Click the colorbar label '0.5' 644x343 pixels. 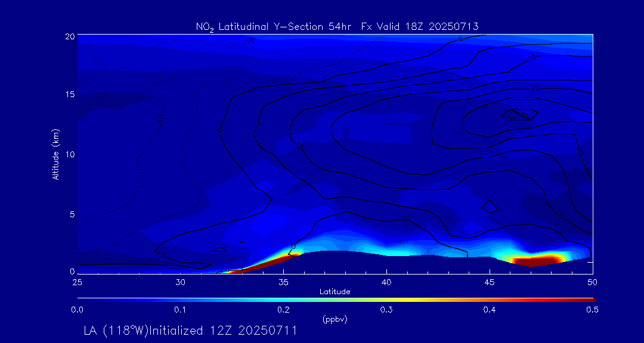[x=593, y=310]
